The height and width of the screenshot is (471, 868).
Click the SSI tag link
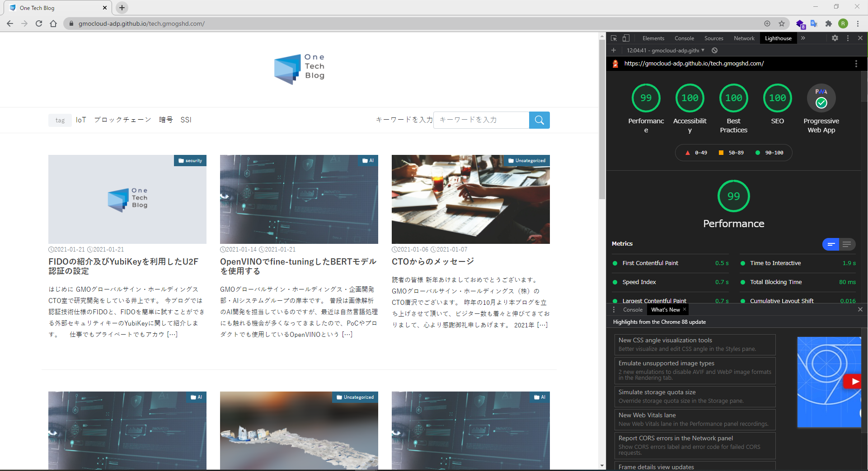click(x=186, y=120)
